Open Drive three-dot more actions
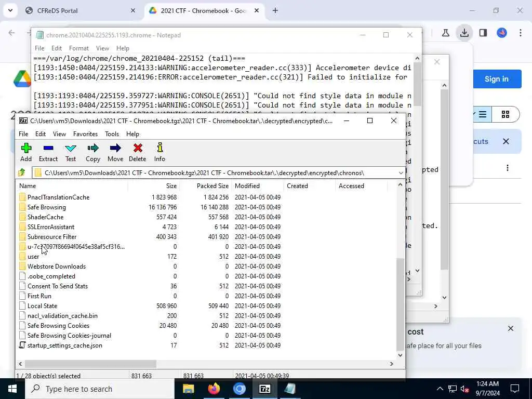 (508, 168)
